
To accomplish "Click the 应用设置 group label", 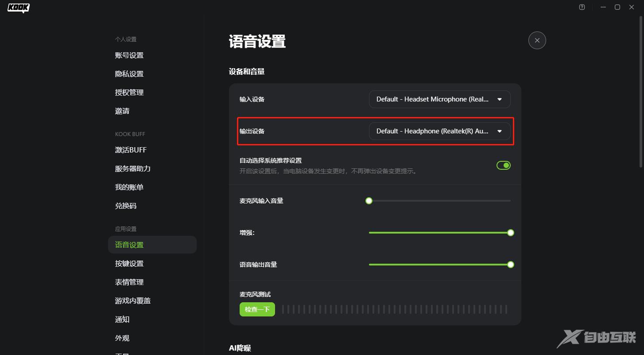I will pyautogui.click(x=126, y=229).
